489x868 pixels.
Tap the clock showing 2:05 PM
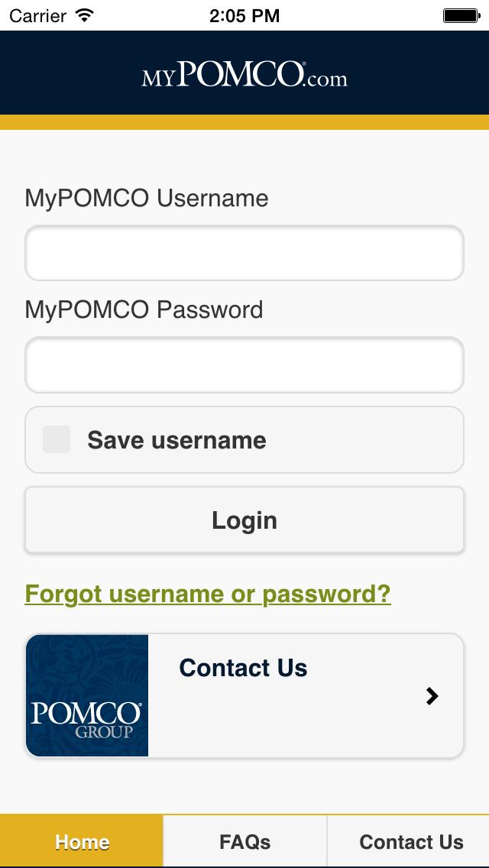tap(244, 15)
